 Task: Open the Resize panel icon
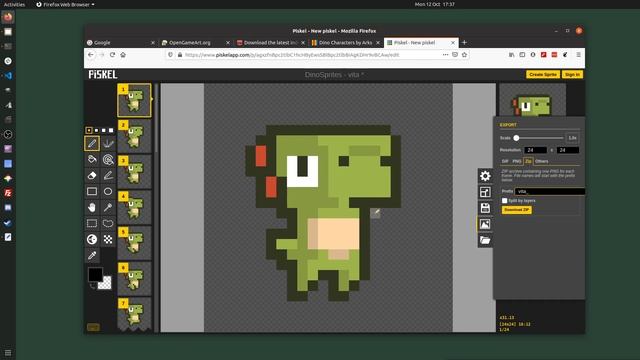(485, 192)
